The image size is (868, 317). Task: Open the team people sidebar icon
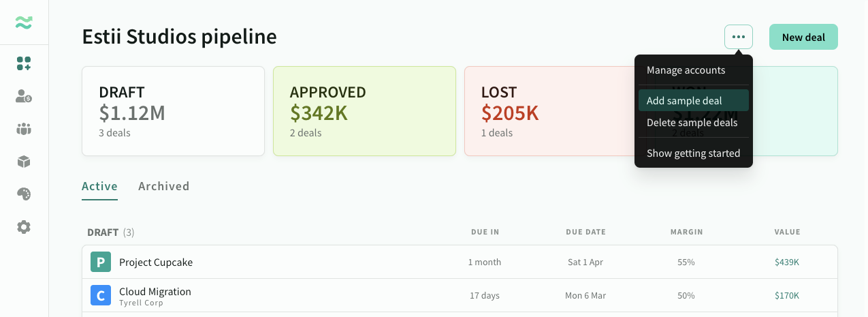(x=24, y=129)
